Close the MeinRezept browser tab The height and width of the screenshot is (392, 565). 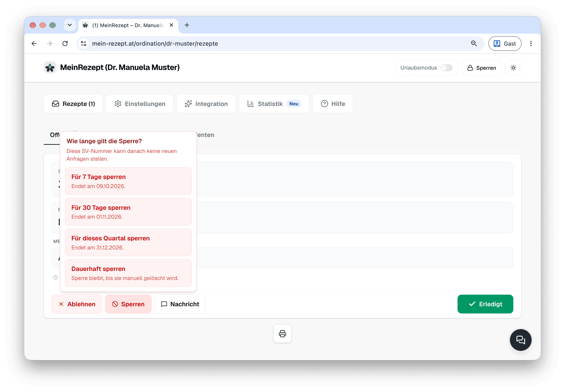point(171,25)
